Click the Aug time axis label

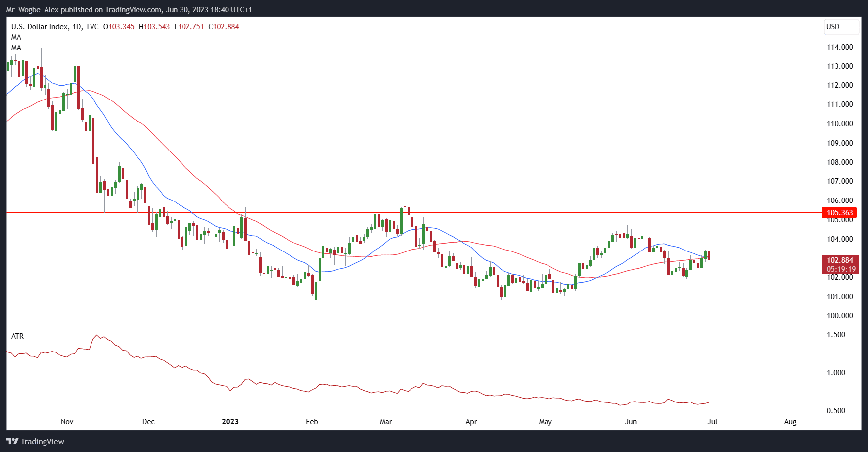tap(790, 422)
